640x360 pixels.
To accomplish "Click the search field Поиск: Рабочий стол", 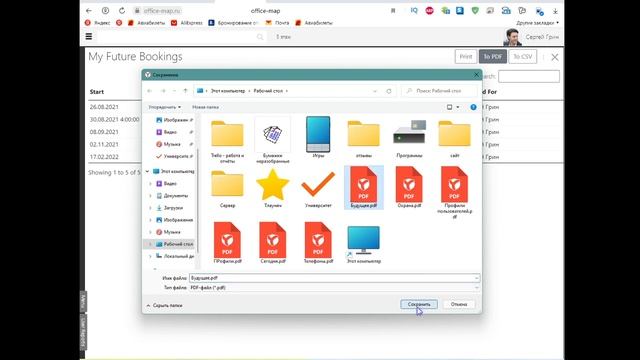I will tap(439, 91).
